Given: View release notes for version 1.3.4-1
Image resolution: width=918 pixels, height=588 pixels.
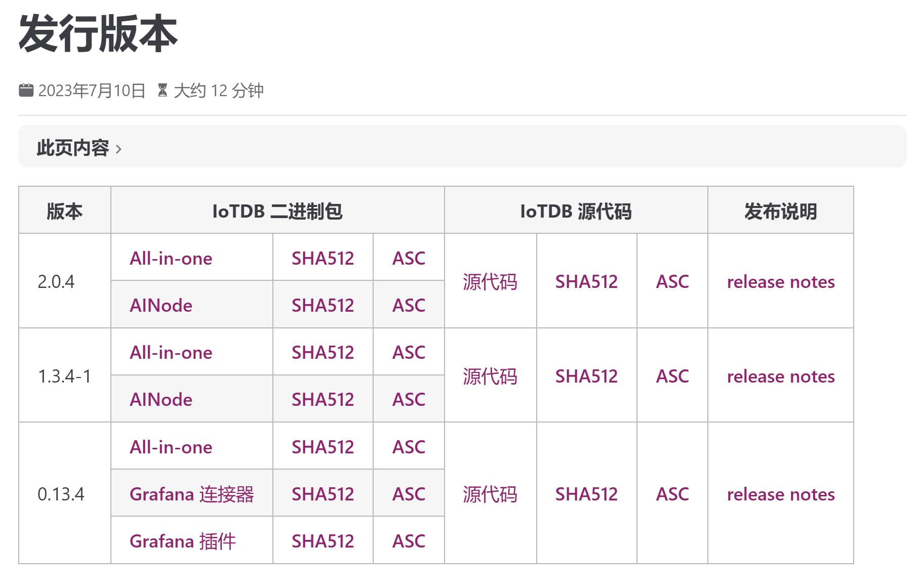Looking at the screenshot, I should click(x=780, y=376).
